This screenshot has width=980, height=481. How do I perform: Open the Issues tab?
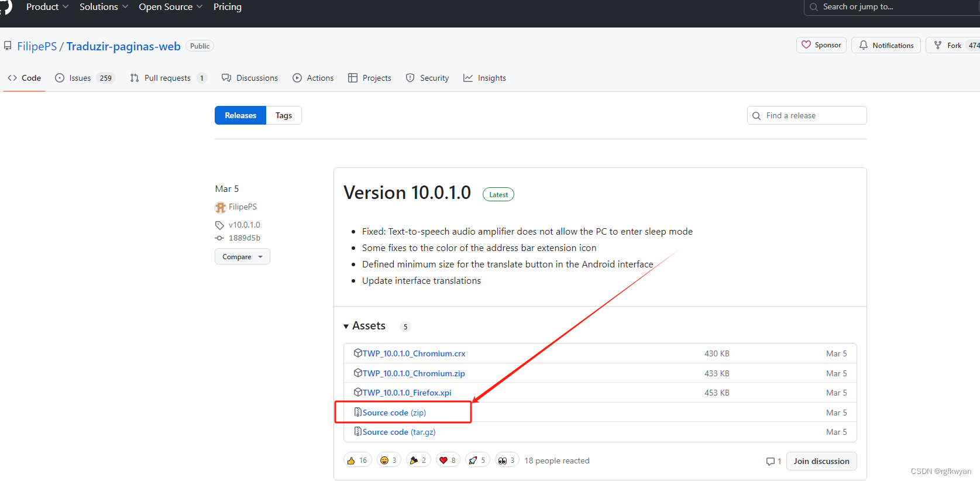pos(85,78)
